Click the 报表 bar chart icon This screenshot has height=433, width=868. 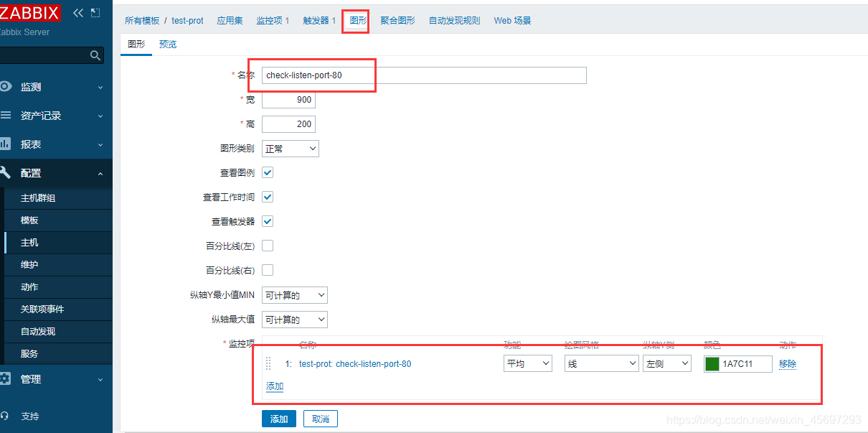point(6,144)
